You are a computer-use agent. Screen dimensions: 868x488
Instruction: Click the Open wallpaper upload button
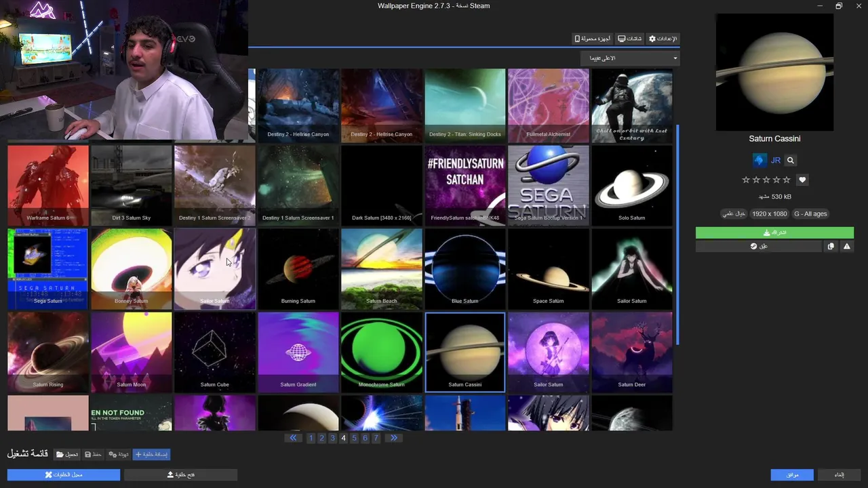click(x=180, y=474)
